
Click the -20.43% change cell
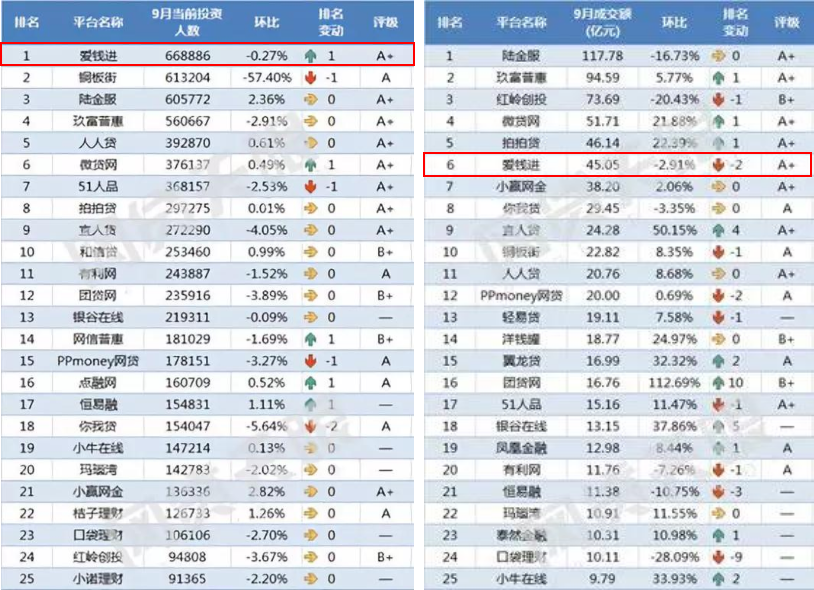tap(675, 100)
